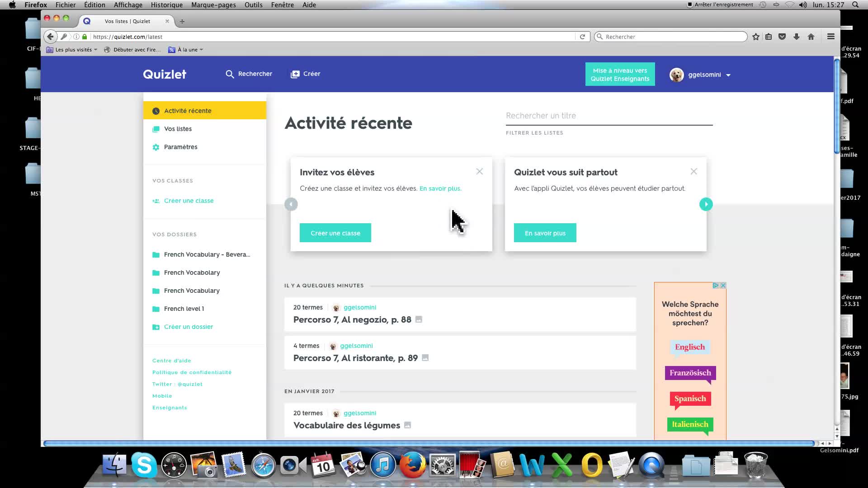Image resolution: width=868 pixels, height=488 pixels.
Task: Dismiss the Quizlet vous suit partout card
Action: coord(693,172)
